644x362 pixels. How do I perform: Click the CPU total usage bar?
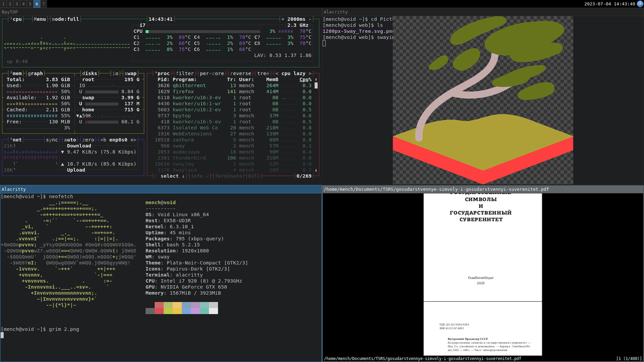[x=204, y=31]
